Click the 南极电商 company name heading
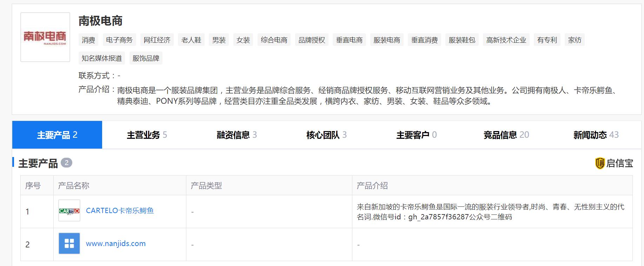The width and height of the screenshot is (644, 266). [x=100, y=21]
